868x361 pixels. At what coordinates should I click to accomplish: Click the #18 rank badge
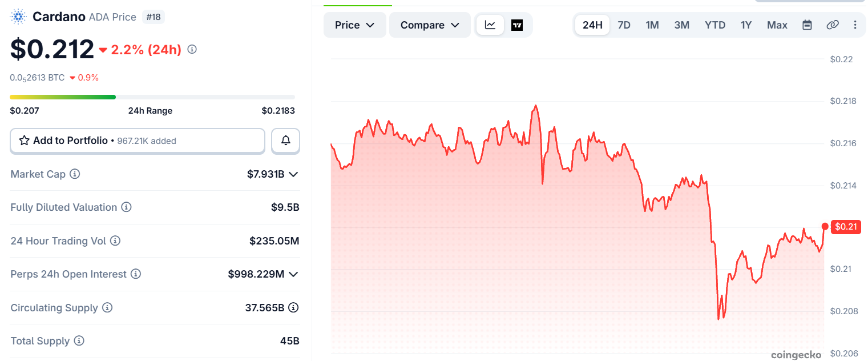pyautogui.click(x=154, y=17)
